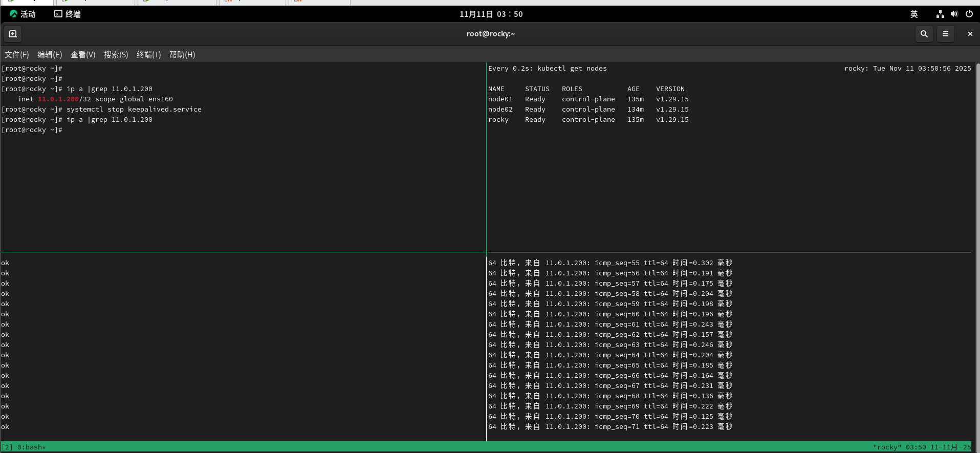Click the ping line with icmp_seq=63
980x453 pixels.
click(610, 344)
